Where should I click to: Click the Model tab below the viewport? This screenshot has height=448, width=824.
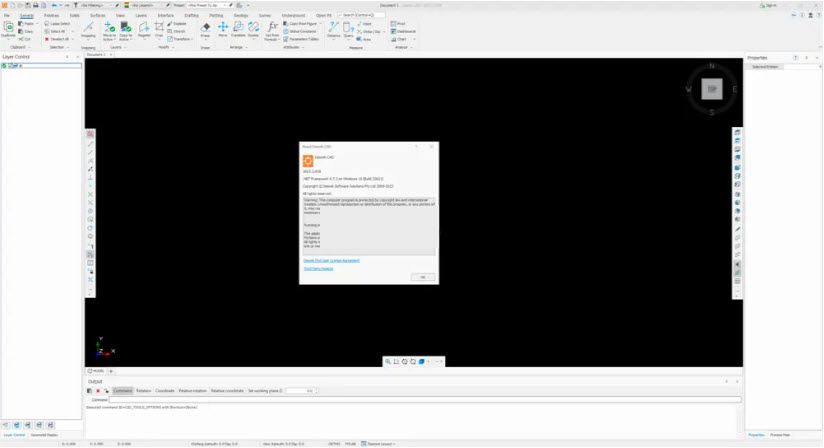(x=96, y=371)
